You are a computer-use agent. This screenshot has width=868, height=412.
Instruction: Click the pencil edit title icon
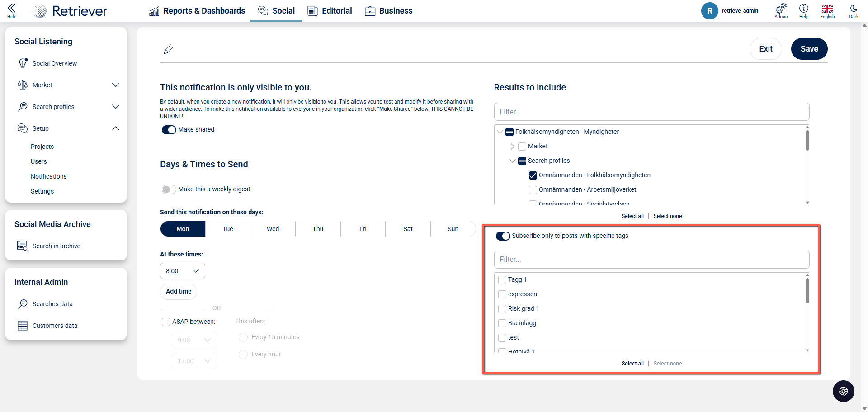[168, 49]
